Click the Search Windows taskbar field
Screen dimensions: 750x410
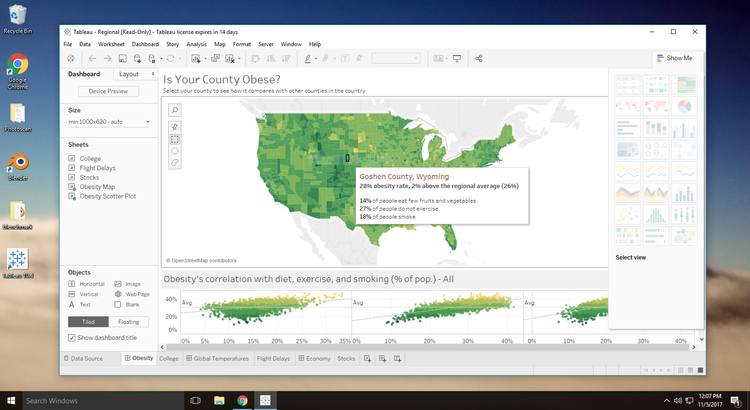[x=103, y=400]
